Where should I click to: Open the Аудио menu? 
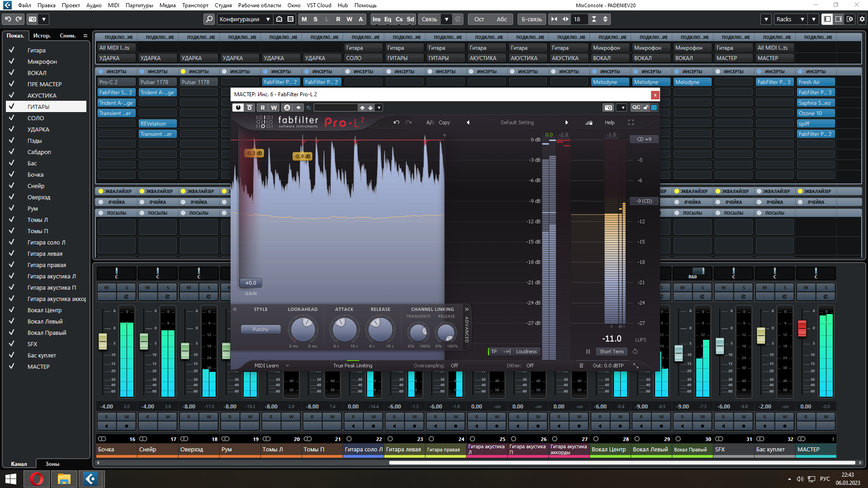click(x=94, y=5)
